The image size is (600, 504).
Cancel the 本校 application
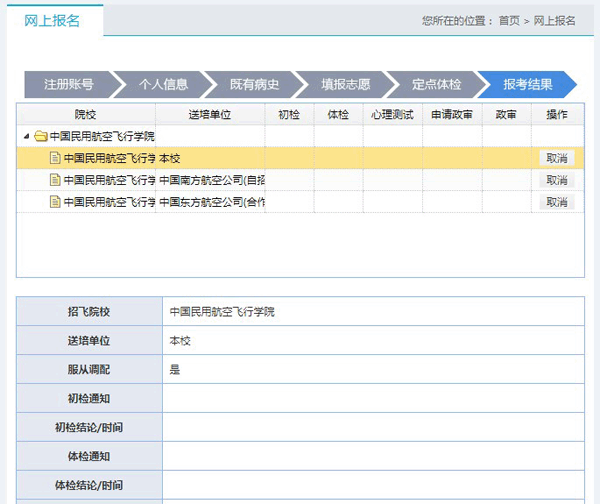click(x=557, y=158)
